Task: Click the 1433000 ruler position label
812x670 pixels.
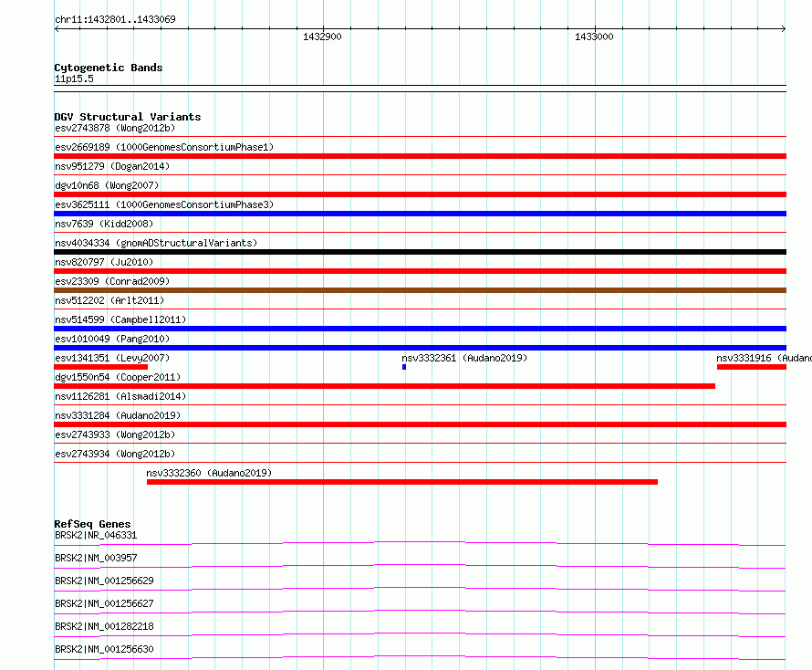Action: 594,37
